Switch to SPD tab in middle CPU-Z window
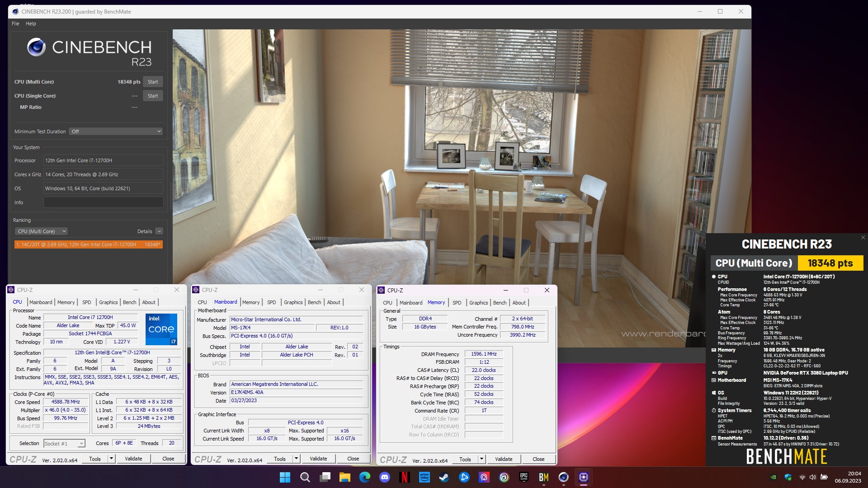The width and height of the screenshot is (868, 488). (271, 302)
